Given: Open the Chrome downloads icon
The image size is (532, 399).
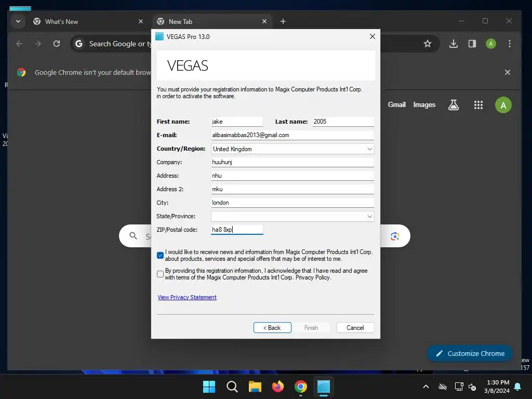Looking at the screenshot, I should pos(453,44).
